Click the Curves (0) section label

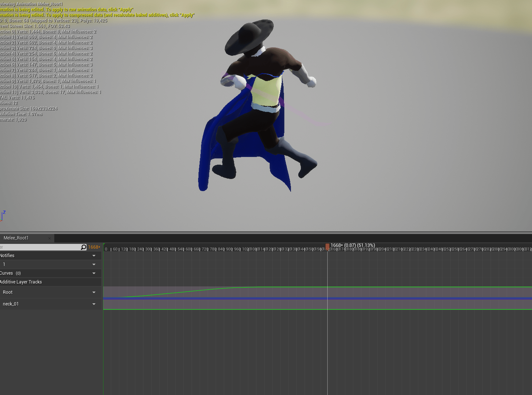coord(10,273)
